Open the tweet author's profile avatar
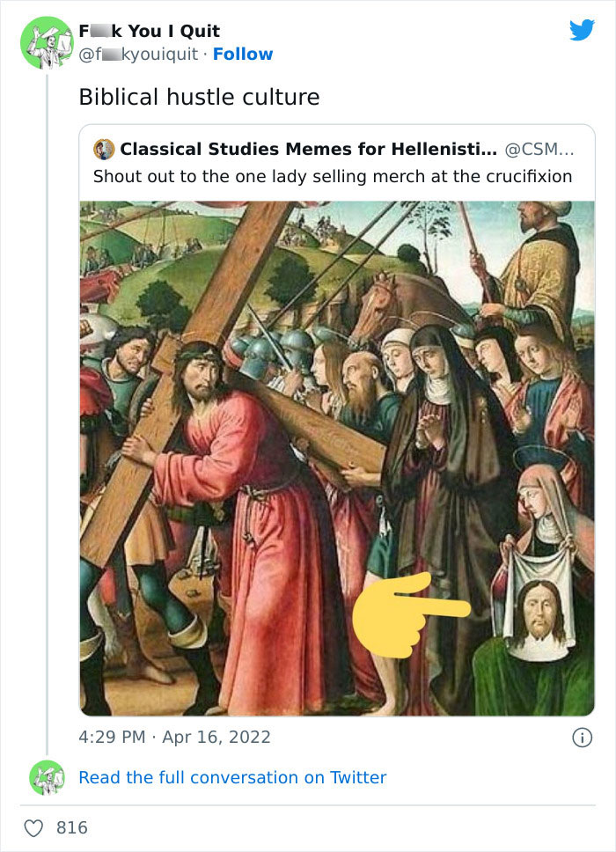Viewport: 616px width, 852px height. coord(47,42)
